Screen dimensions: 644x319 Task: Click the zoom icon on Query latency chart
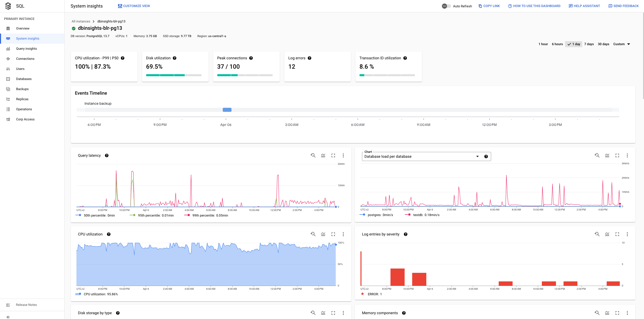click(313, 155)
